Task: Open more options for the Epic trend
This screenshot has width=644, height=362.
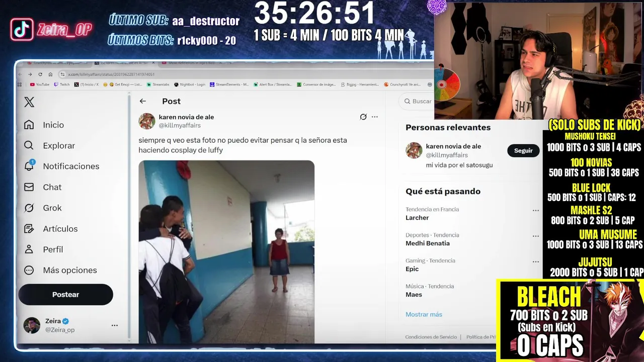Action: coord(536,262)
